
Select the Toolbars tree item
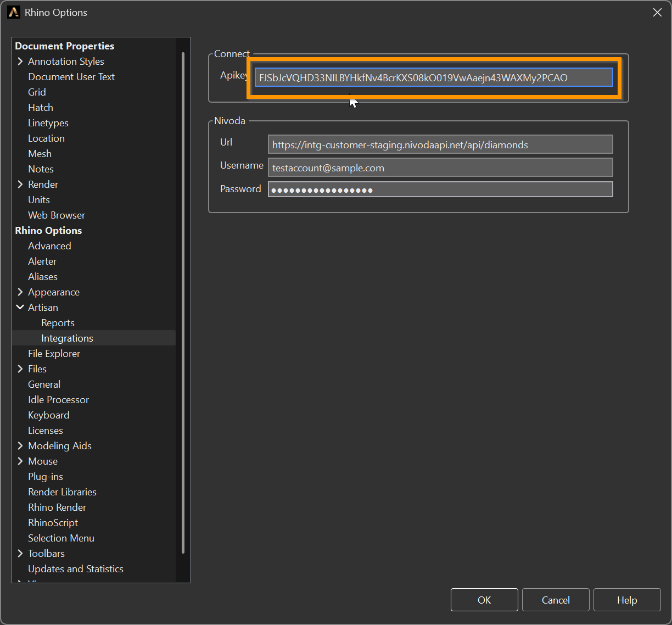coord(46,554)
